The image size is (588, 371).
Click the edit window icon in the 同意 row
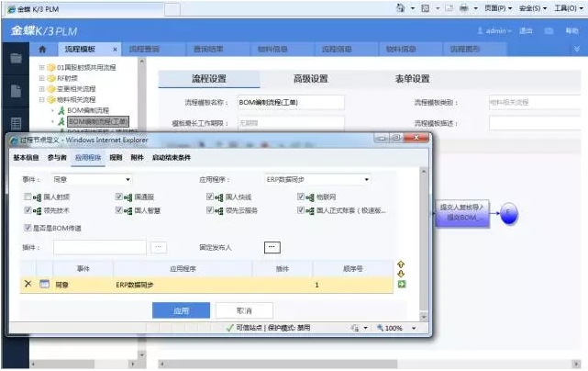45,285
